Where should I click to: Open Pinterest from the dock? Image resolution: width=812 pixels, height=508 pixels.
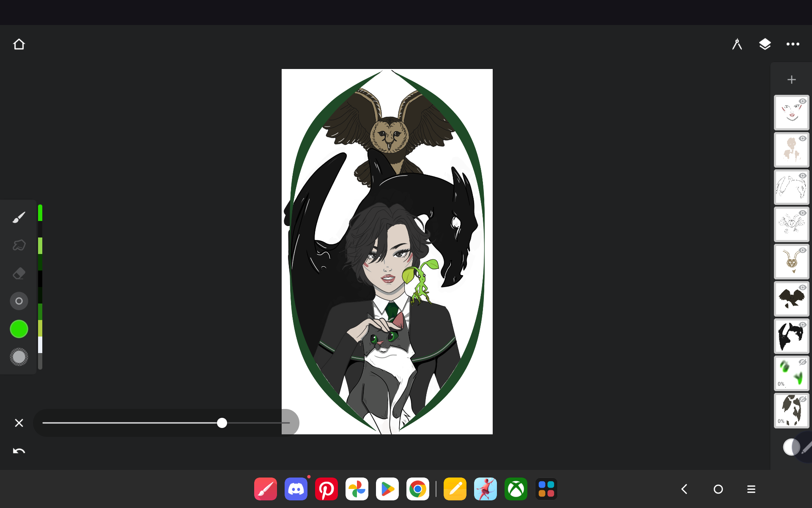326,489
